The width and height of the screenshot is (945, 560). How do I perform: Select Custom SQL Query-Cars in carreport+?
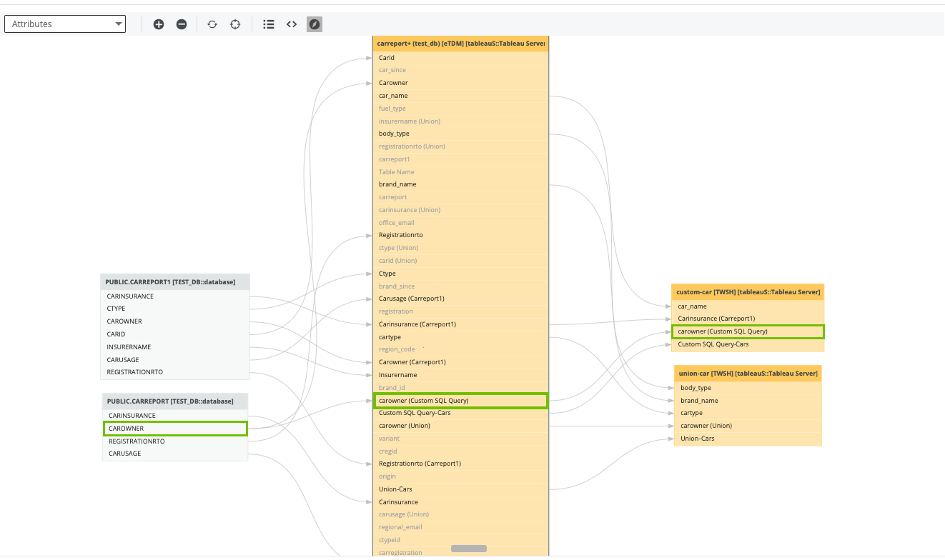coord(460,413)
